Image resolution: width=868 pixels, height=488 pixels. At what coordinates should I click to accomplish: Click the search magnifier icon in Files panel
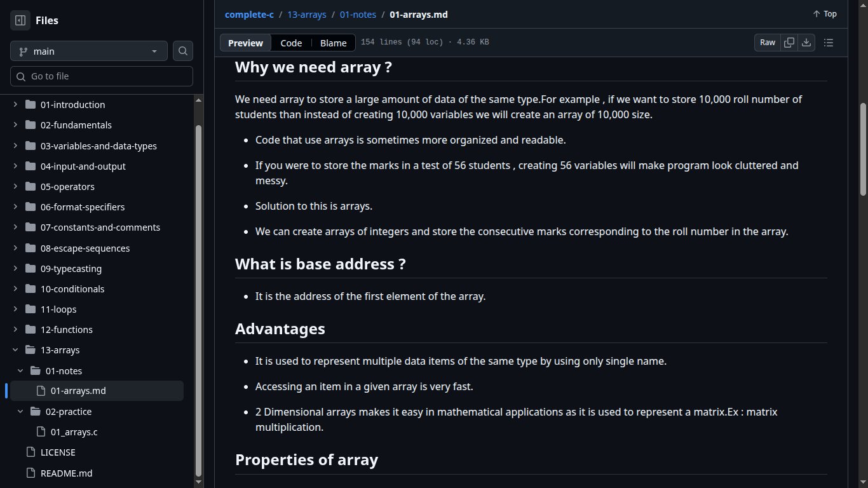pyautogui.click(x=183, y=51)
